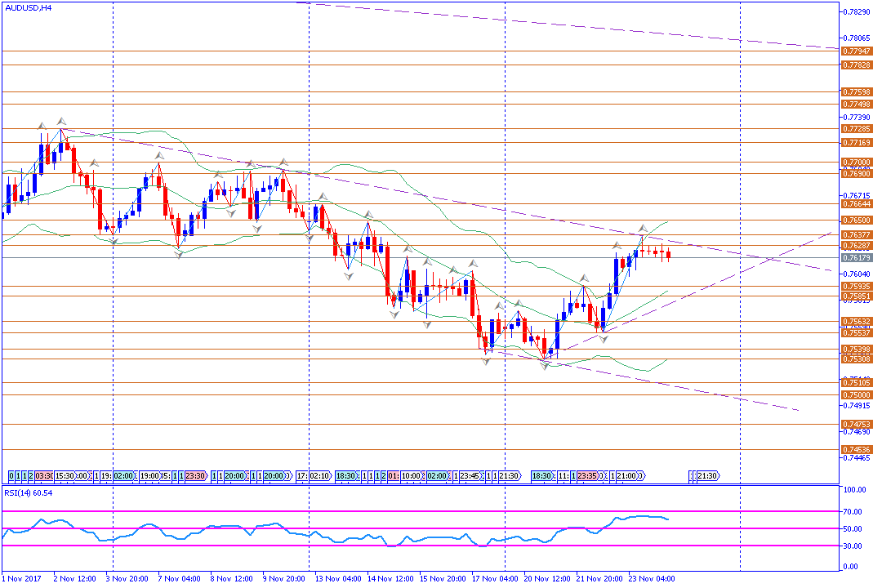Click the 0.75851 level label
Viewport: 882px width, 588px height.
pos(857,296)
